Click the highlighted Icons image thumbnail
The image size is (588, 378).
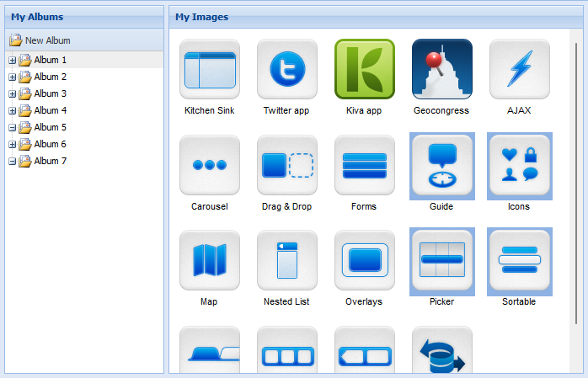tap(520, 165)
